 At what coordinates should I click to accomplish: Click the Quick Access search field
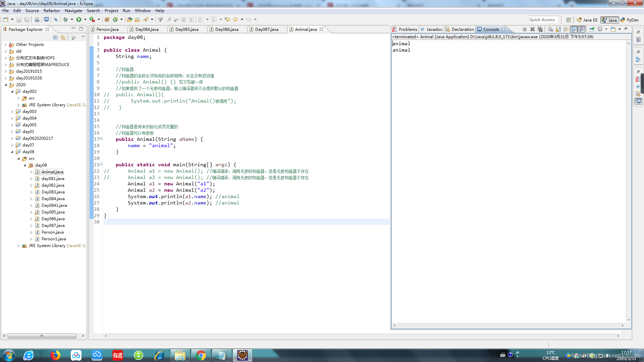tap(543, 20)
